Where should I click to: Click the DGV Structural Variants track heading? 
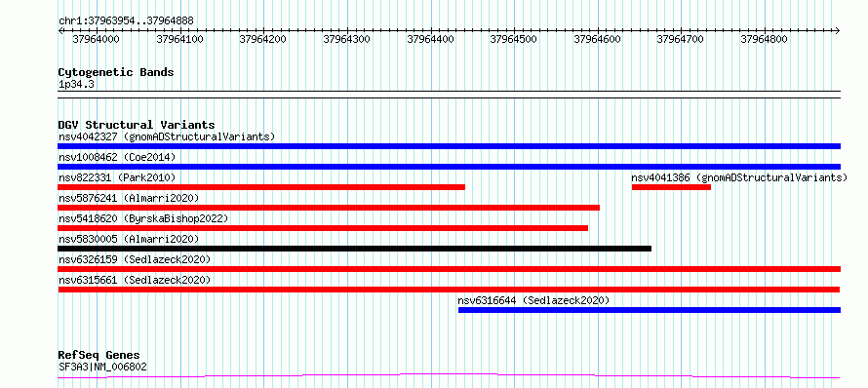(137, 125)
